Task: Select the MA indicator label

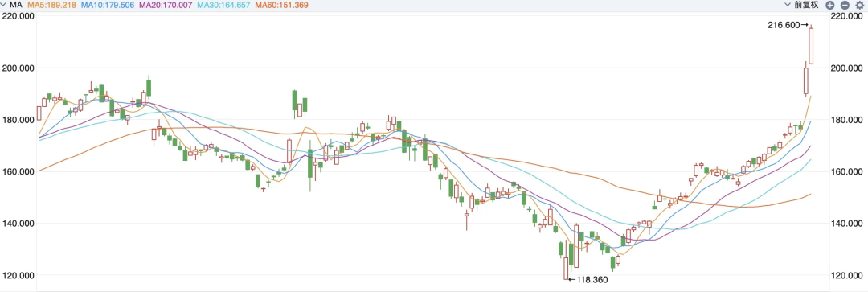Action: (16, 5)
